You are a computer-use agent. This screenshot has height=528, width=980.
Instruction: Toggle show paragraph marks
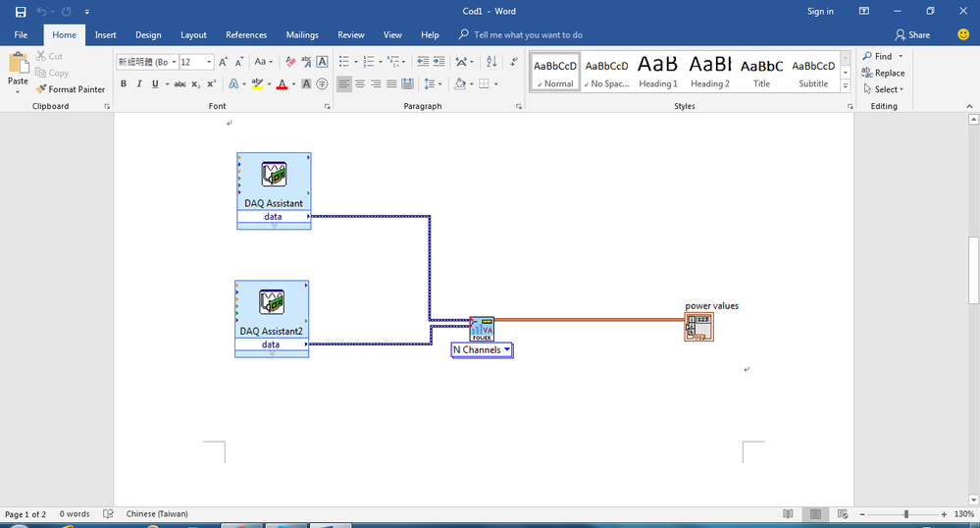pos(513,62)
